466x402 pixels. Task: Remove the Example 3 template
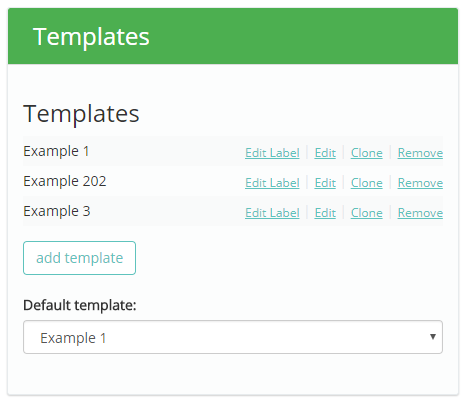click(x=420, y=213)
